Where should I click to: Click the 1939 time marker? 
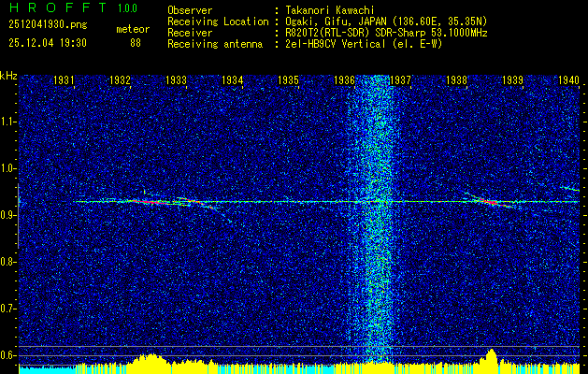click(x=513, y=79)
